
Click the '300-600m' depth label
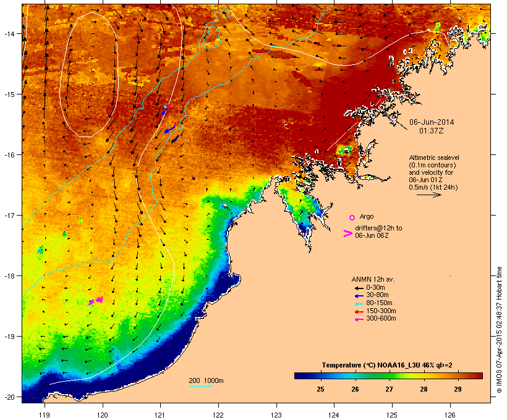point(381,319)
